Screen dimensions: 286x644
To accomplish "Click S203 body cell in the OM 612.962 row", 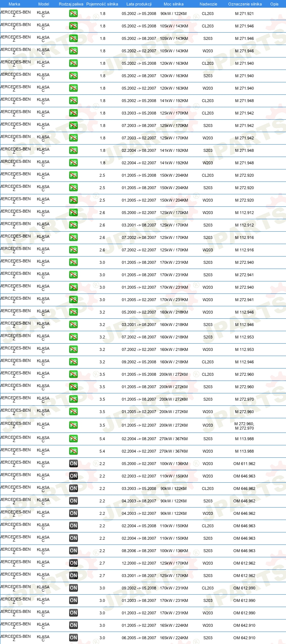I will coord(208,576).
